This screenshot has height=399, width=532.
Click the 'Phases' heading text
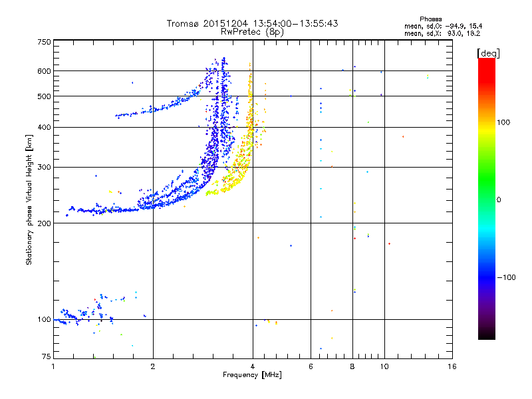click(x=430, y=19)
